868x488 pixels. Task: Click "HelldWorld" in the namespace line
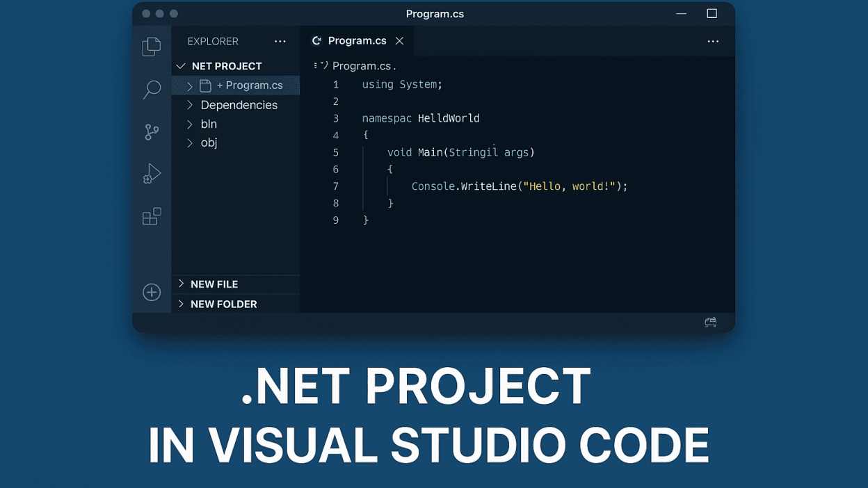tap(449, 118)
